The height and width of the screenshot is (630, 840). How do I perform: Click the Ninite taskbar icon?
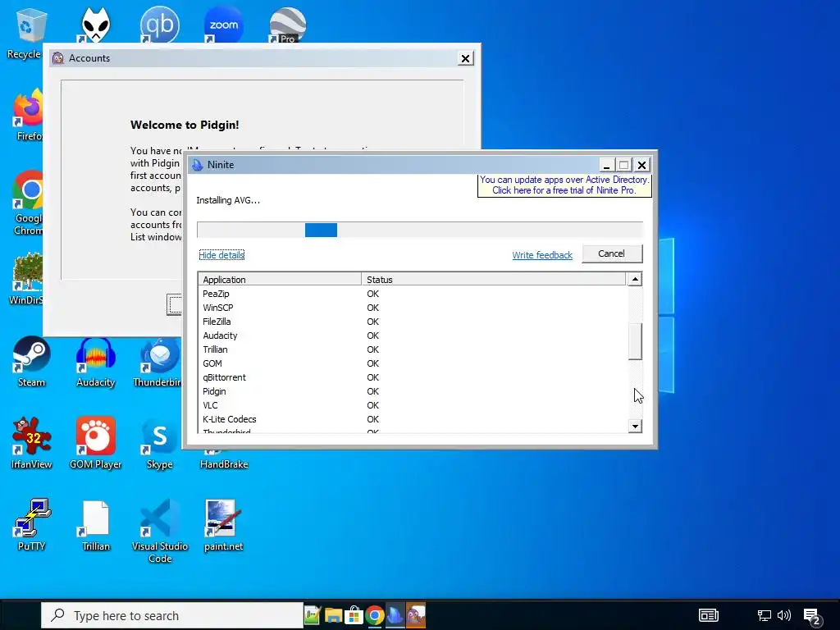(x=395, y=615)
